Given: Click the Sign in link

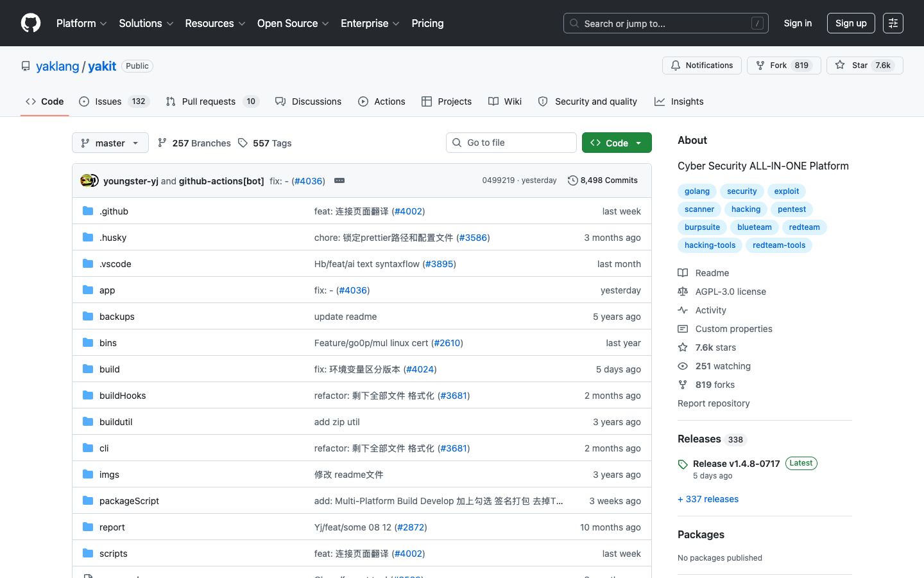Looking at the screenshot, I should [798, 23].
